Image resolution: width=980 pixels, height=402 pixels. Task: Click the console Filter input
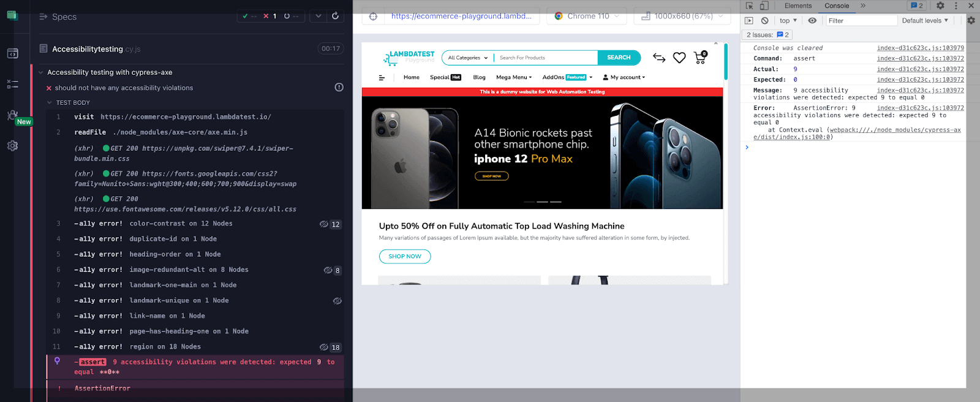(861, 21)
